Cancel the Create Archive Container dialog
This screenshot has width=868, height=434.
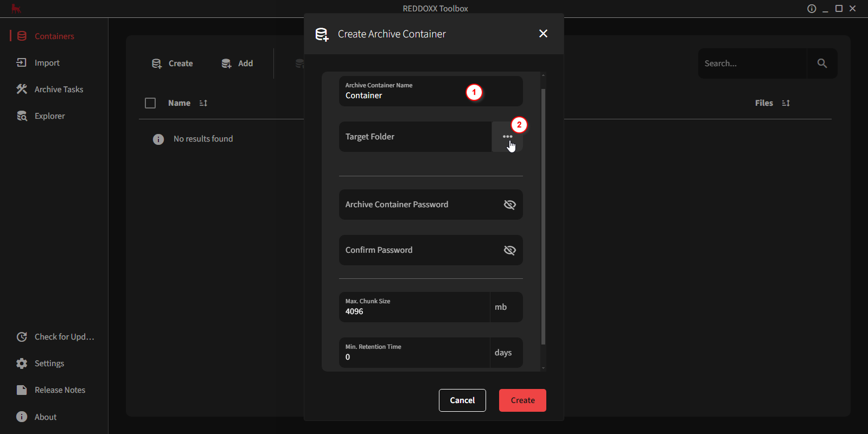pos(462,400)
